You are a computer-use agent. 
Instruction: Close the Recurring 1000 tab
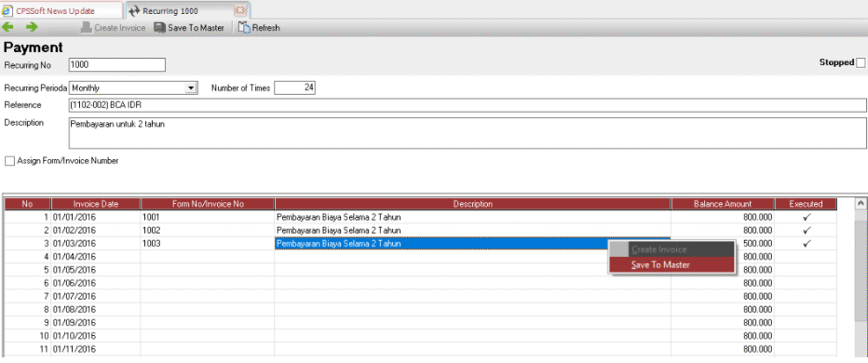tap(240, 10)
